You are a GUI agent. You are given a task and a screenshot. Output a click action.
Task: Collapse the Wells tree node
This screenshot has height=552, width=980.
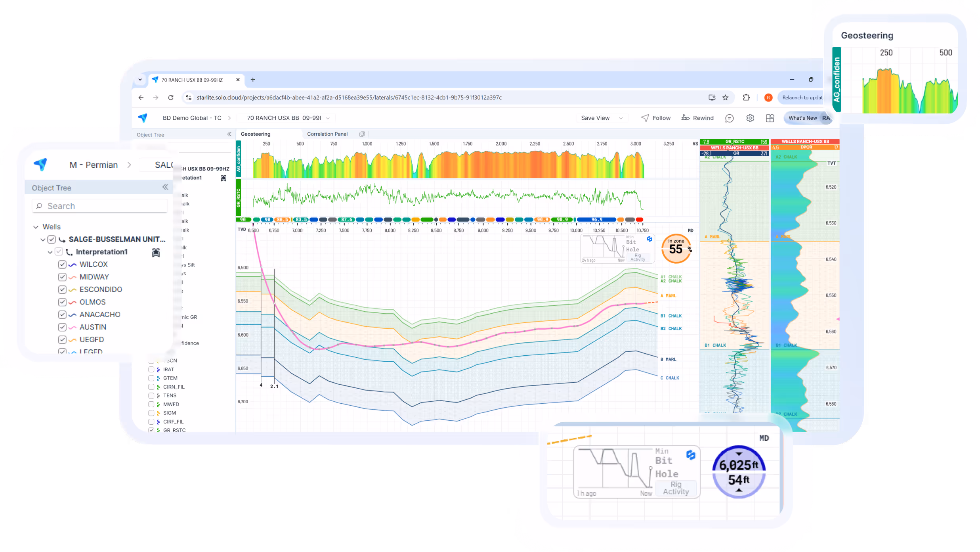(36, 227)
